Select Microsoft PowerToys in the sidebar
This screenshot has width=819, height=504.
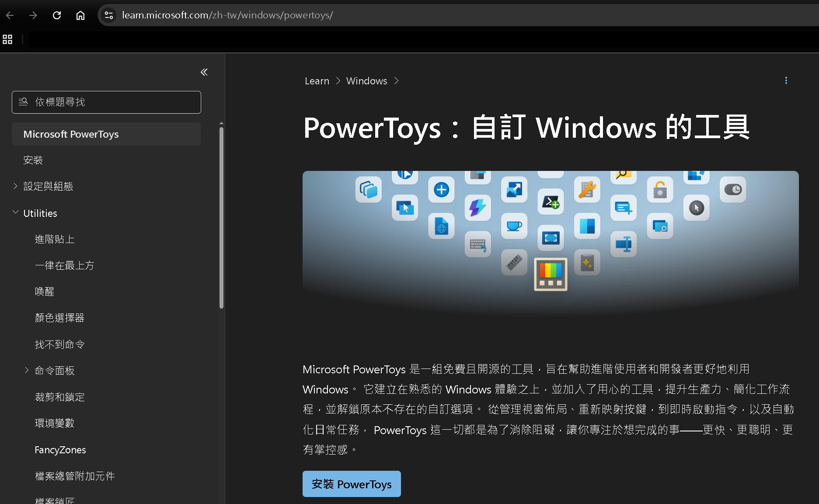(x=106, y=134)
